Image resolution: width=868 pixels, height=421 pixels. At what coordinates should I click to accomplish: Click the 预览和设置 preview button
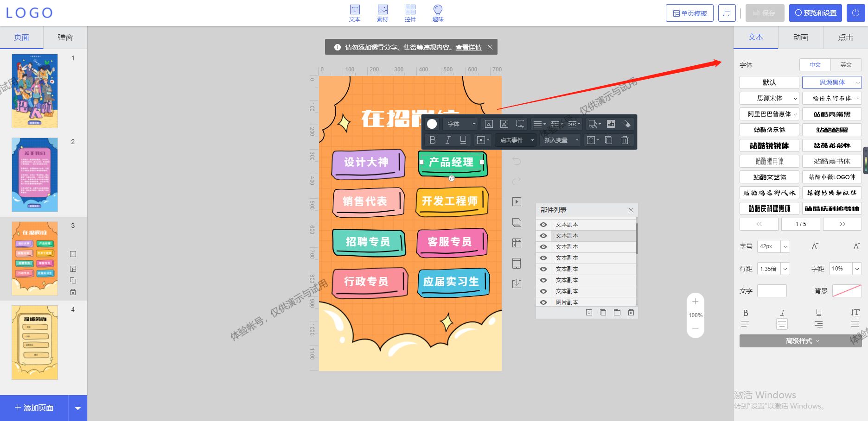pos(816,13)
